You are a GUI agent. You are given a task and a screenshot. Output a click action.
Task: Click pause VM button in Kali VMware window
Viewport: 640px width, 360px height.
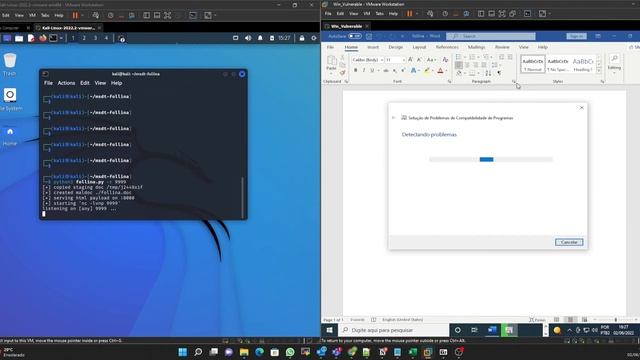point(75,16)
